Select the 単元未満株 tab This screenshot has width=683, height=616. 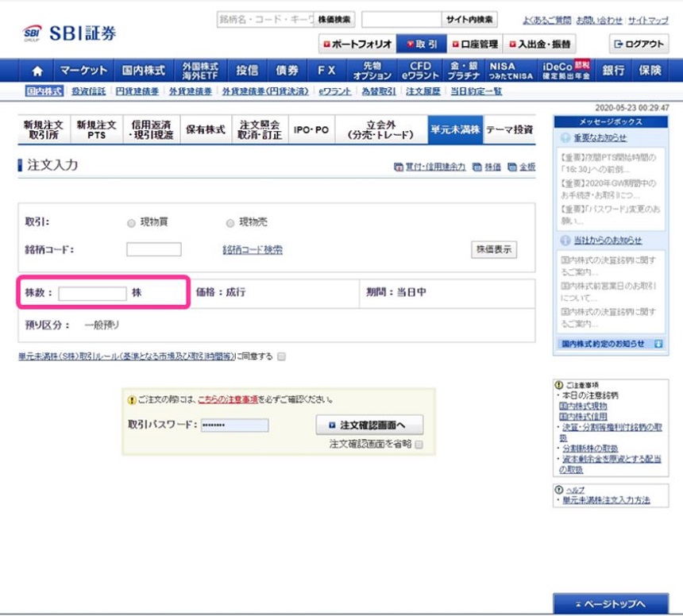(x=455, y=129)
